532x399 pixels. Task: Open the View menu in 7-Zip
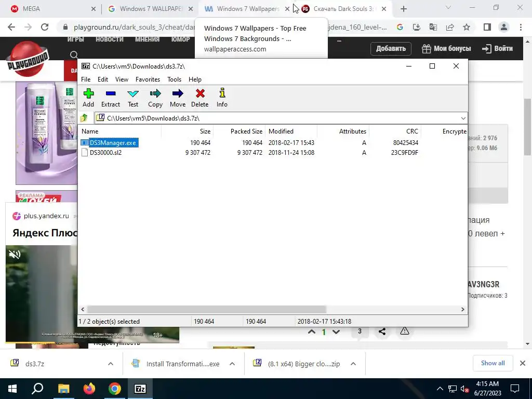(x=122, y=79)
